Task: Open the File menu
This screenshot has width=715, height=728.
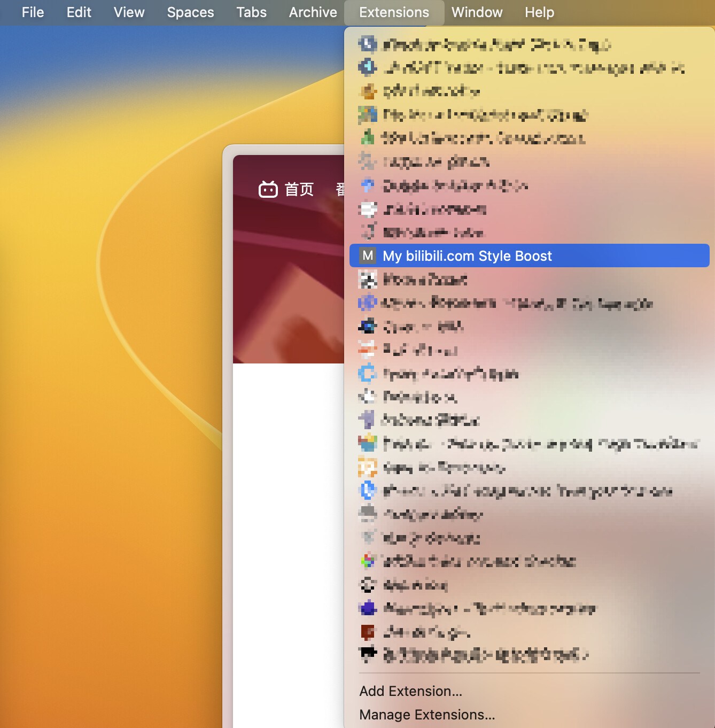Action: pos(33,12)
